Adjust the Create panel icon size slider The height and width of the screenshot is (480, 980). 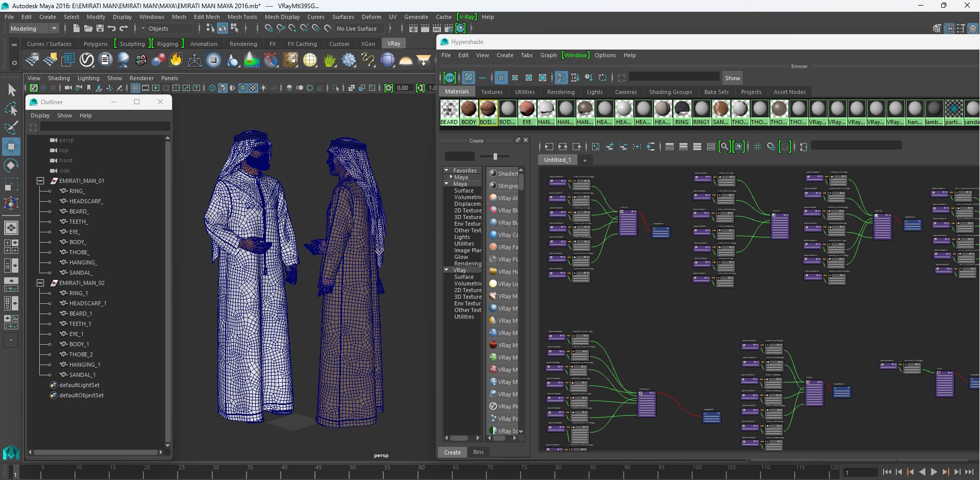pyautogui.click(x=495, y=156)
